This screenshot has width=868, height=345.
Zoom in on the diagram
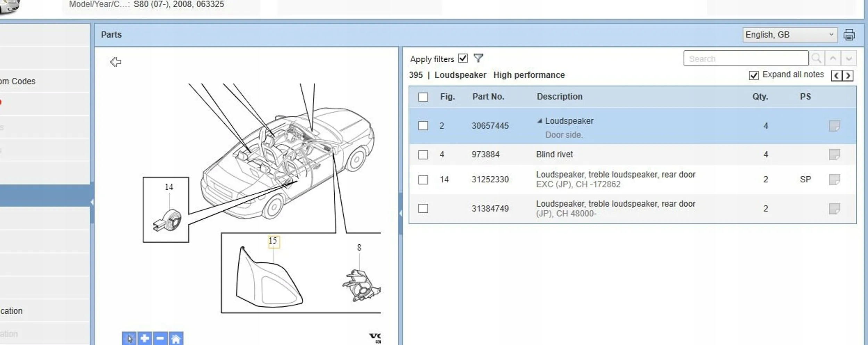coord(145,338)
